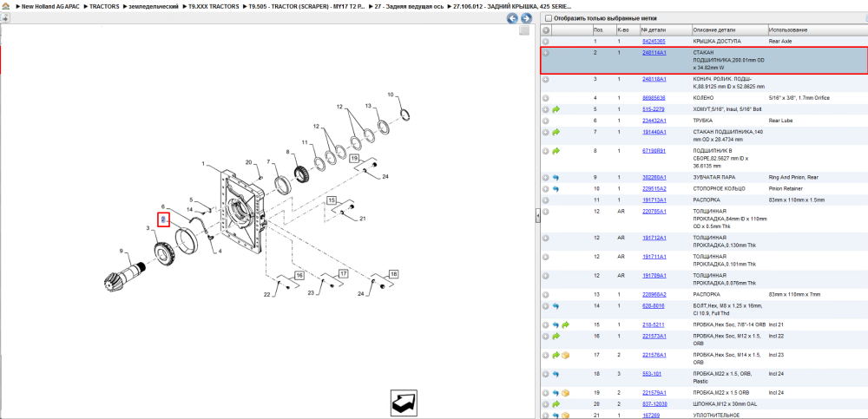This screenshot has width=868, height=419.
Task: Open breadcrumb '27 - Задняя ведущая ось'
Action: (409, 7)
